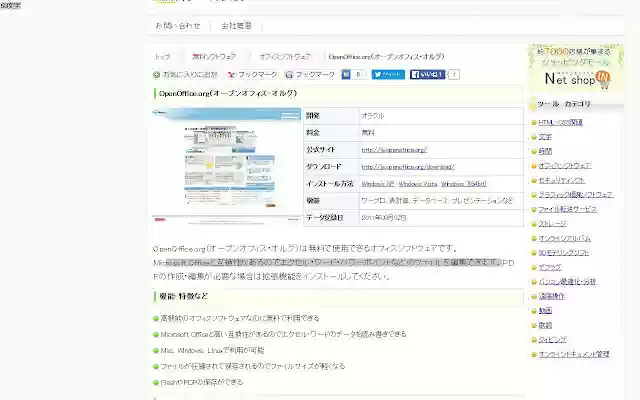The height and width of the screenshot is (400, 640).
Task: Open タイピング category link
Action: click(x=552, y=340)
